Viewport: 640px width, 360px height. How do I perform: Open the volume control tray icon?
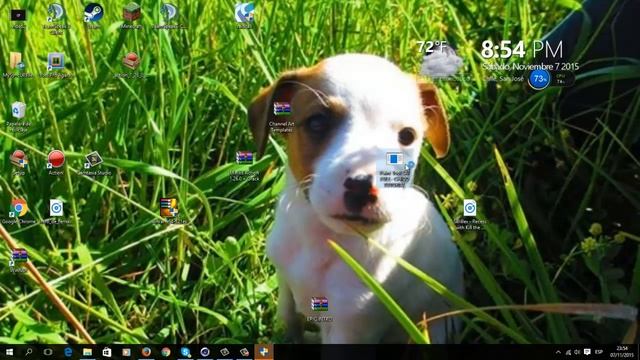click(577, 352)
